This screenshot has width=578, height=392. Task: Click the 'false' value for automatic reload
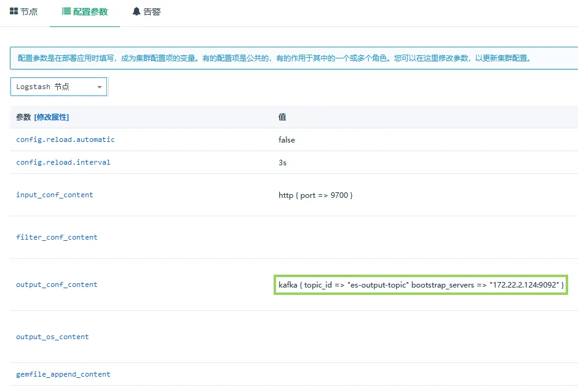click(x=287, y=139)
